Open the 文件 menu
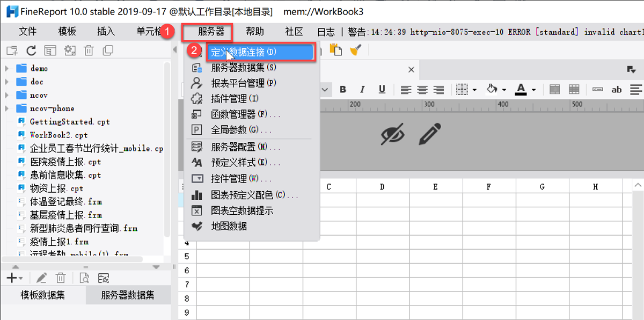This screenshot has width=644, height=320. point(27,32)
